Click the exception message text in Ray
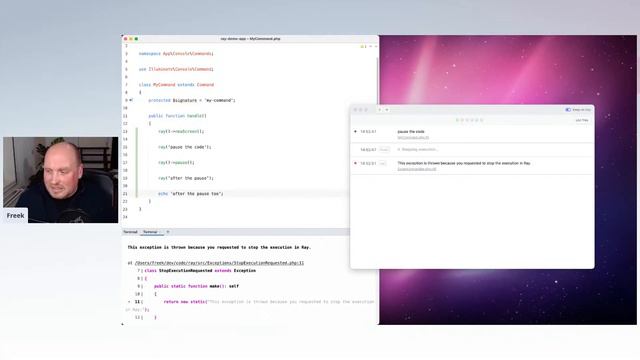Viewport: 640px width, 360px height. click(464, 163)
